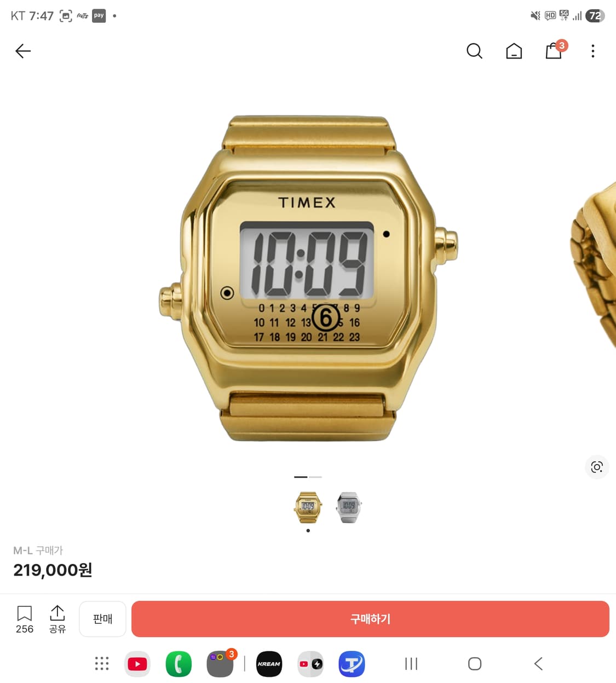Go back using the top-left arrow
The image size is (616, 683).
[x=23, y=51]
